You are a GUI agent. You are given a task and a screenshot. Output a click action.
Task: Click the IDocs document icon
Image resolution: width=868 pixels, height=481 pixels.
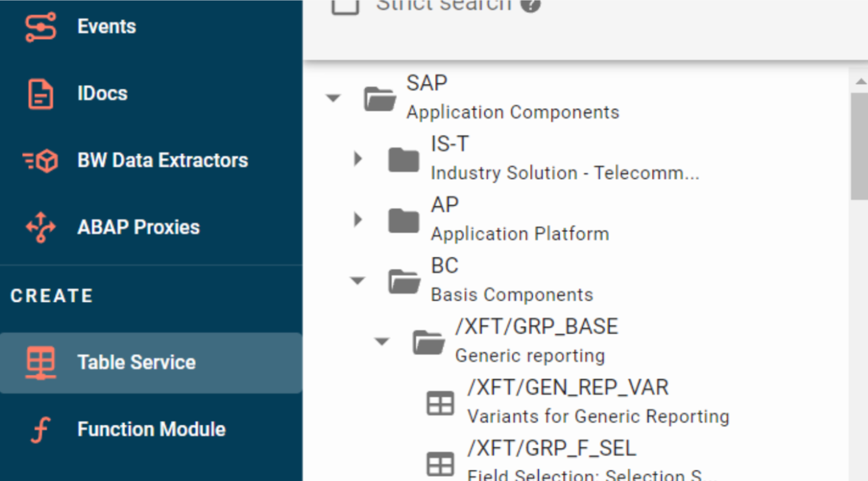(40, 93)
